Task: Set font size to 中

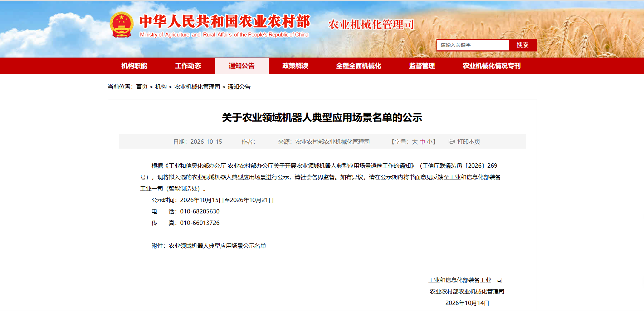Action: click(422, 142)
